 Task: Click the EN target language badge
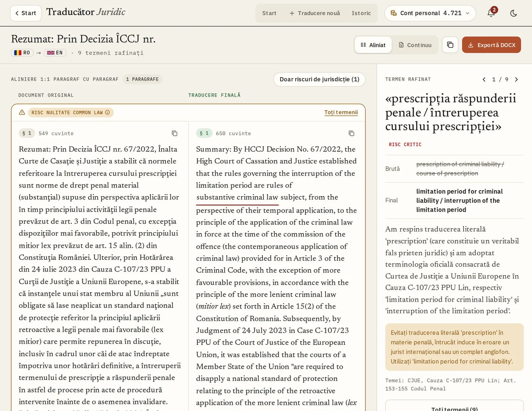point(55,53)
